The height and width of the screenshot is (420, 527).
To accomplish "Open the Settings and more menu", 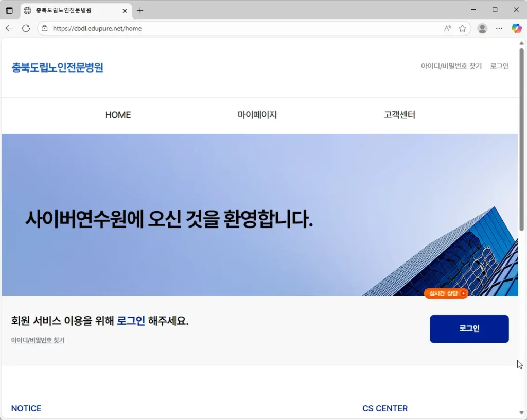I will pos(499,28).
